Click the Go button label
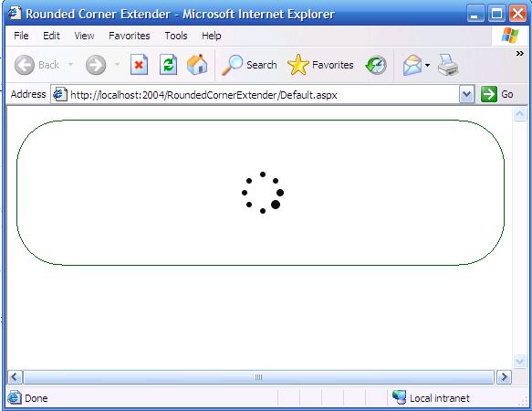This screenshot has width=532, height=411. click(x=506, y=94)
